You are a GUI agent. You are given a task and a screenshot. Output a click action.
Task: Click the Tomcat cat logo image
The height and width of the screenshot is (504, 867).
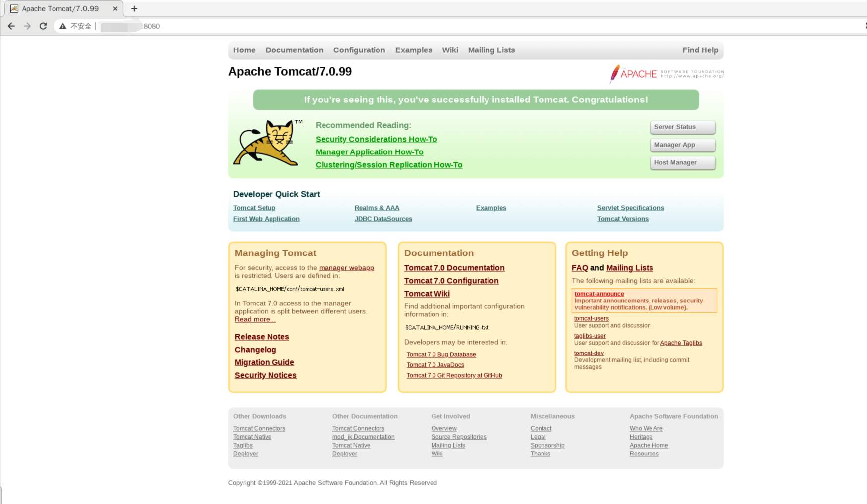(268, 143)
